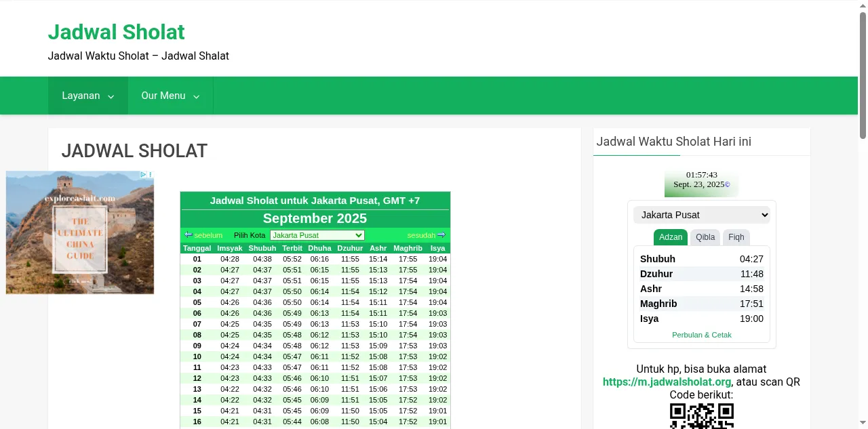
Task: Select date 10 in the Tanggal column
Action: [197, 356]
